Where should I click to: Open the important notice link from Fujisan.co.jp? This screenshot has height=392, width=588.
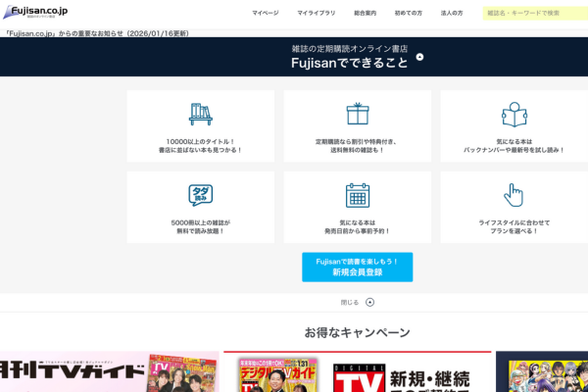97,33
